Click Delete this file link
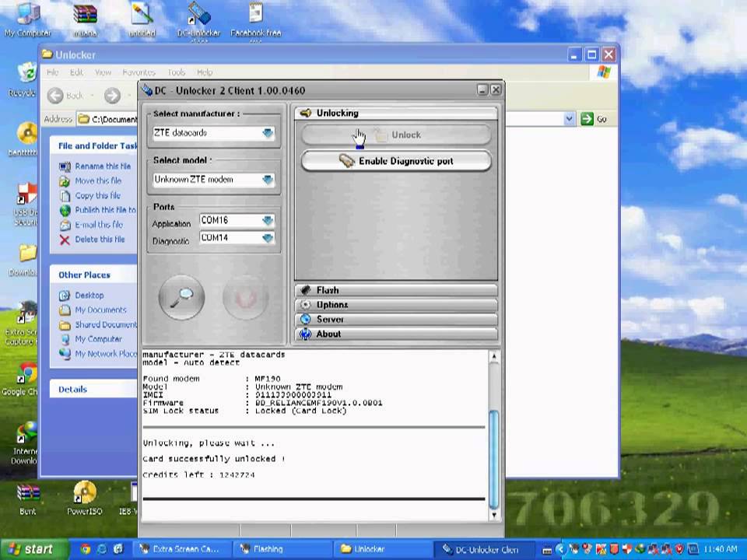Image resolution: width=747 pixels, height=560 pixels. pyautogui.click(x=100, y=240)
